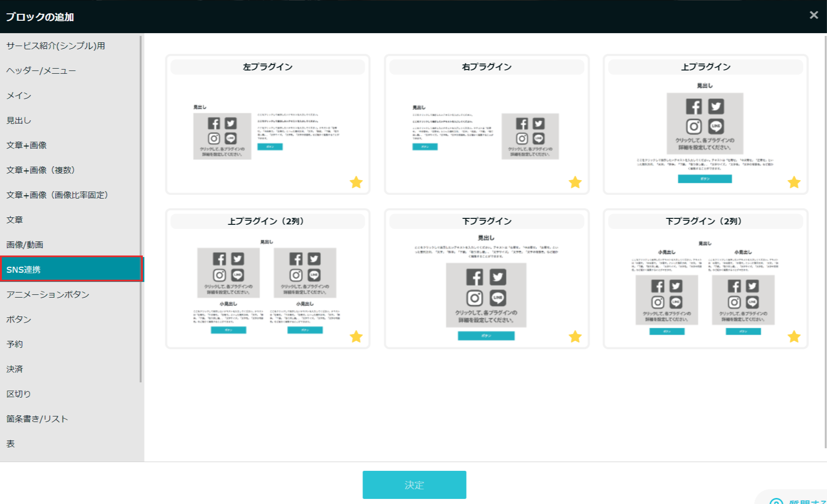Click the block list scrollbar on the right

tap(825, 241)
